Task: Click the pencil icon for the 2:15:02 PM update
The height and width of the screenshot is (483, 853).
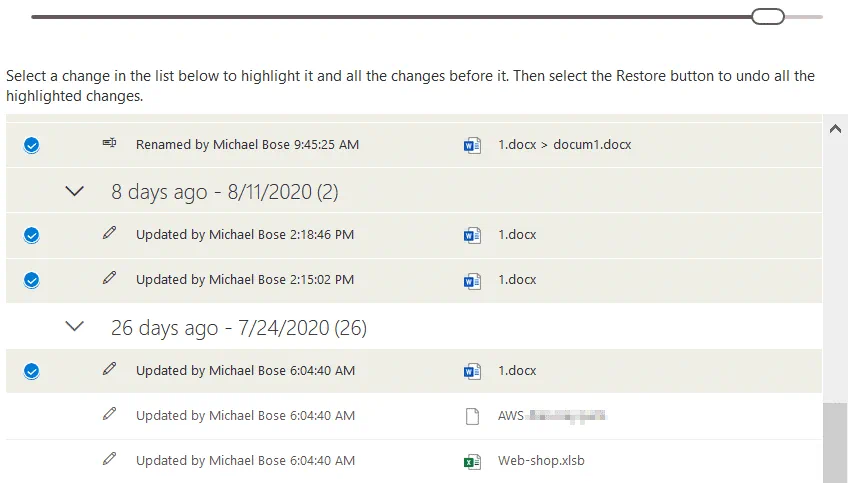Action: click(x=109, y=279)
